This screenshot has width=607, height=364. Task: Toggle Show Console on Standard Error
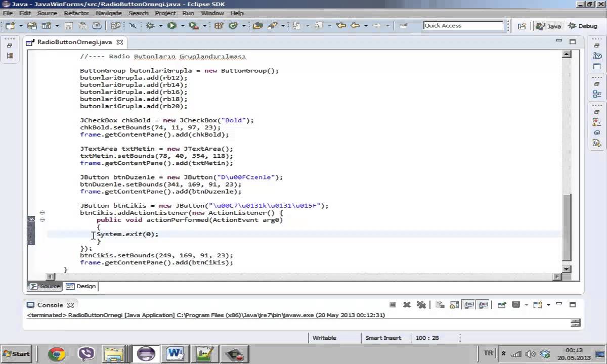click(x=483, y=305)
